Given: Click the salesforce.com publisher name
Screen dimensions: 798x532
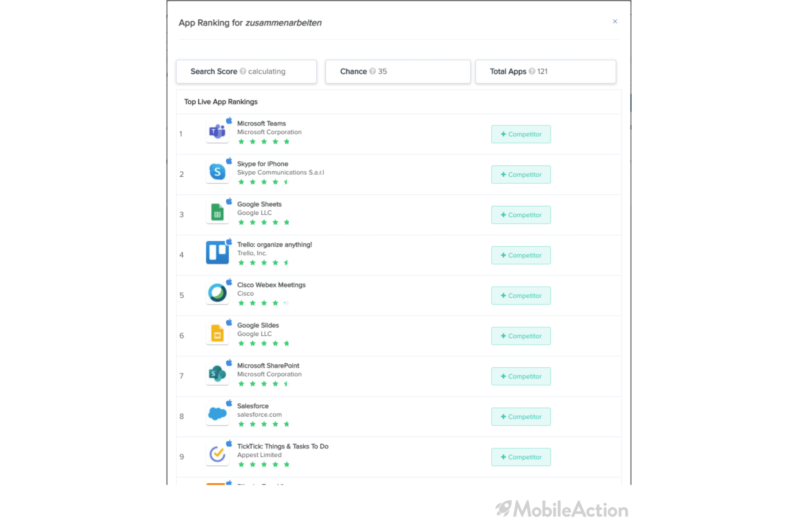Looking at the screenshot, I should [x=259, y=415].
